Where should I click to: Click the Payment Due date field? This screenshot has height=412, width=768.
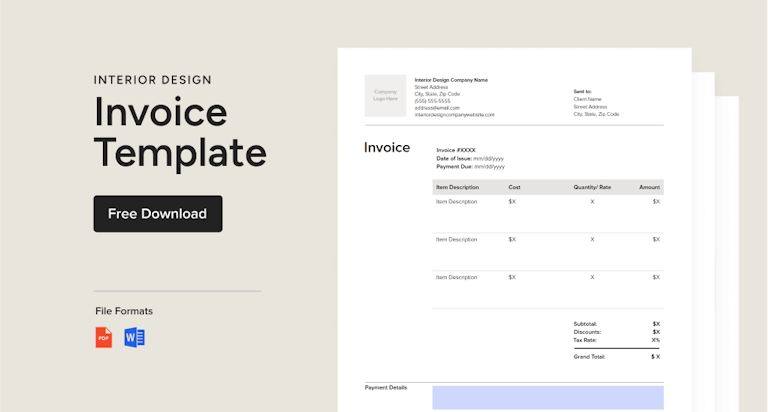click(x=470, y=166)
